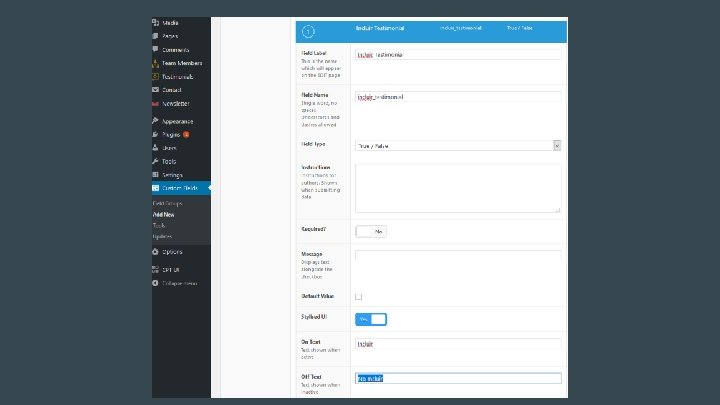Click the Testimonials icon in the sidebar
Viewport: 720px width, 405px height.
coord(156,76)
